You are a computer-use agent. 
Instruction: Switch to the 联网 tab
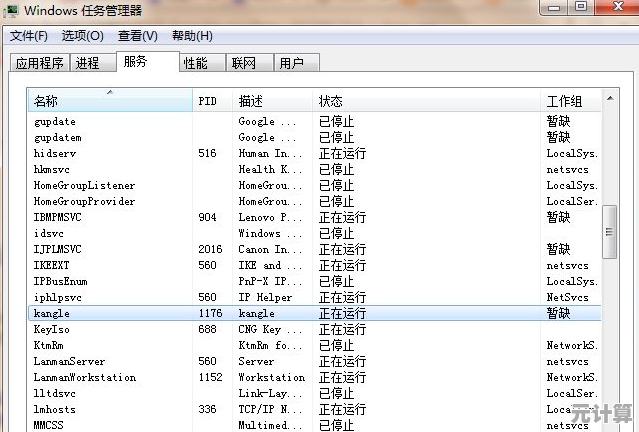click(244, 64)
